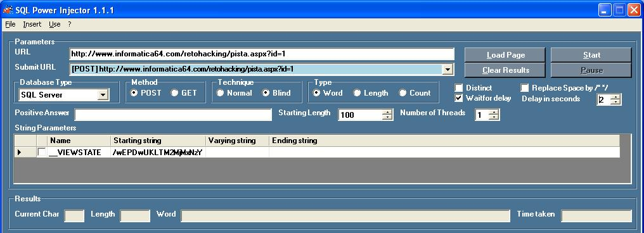Click the Start button
Image resolution: width=644 pixels, height=233 pixels.
pyautogui.click(x=591, y=55)
